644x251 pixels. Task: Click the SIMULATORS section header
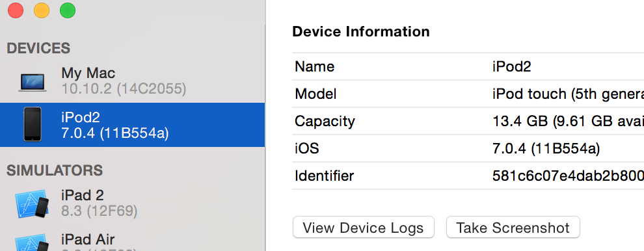tap(55, 170)
